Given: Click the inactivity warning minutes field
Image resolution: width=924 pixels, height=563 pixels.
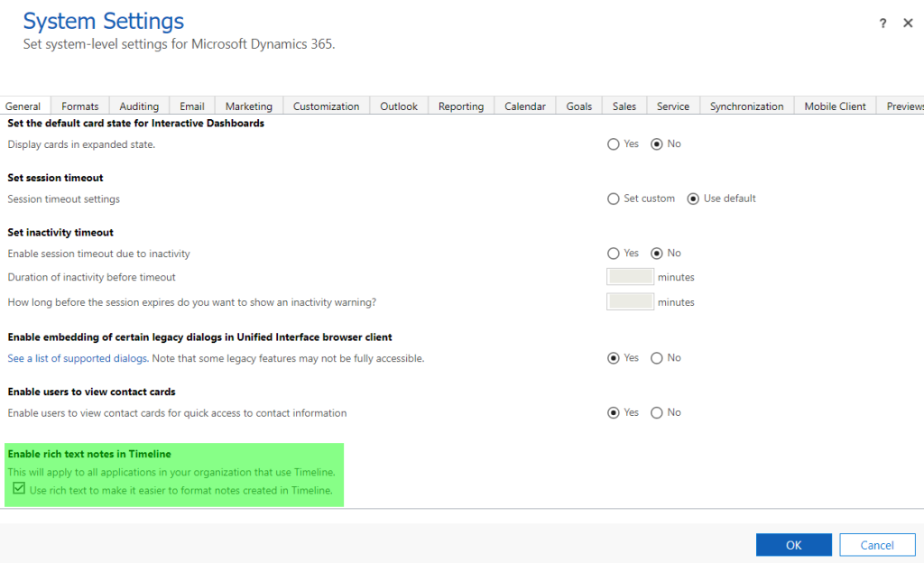Looking at the screenshot, I should coord(630,301).
